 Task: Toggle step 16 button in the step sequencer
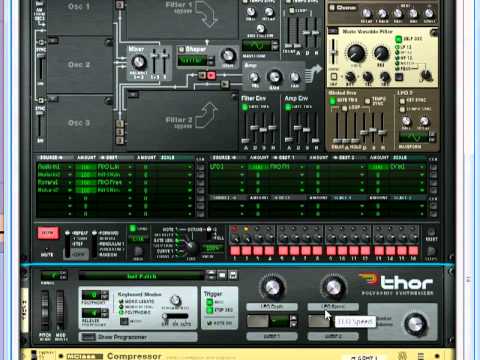413,251
